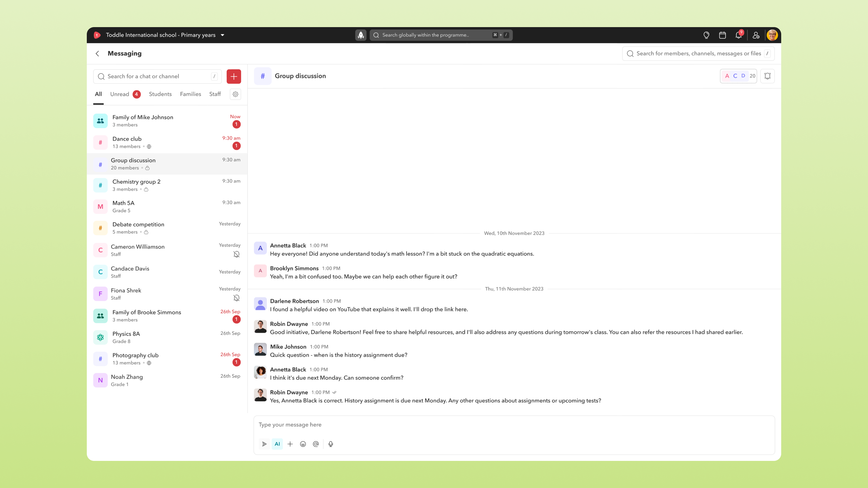Screen dimensions: 868x488
Task: Open notifications bell in top bar
Action: click(738, 35)
